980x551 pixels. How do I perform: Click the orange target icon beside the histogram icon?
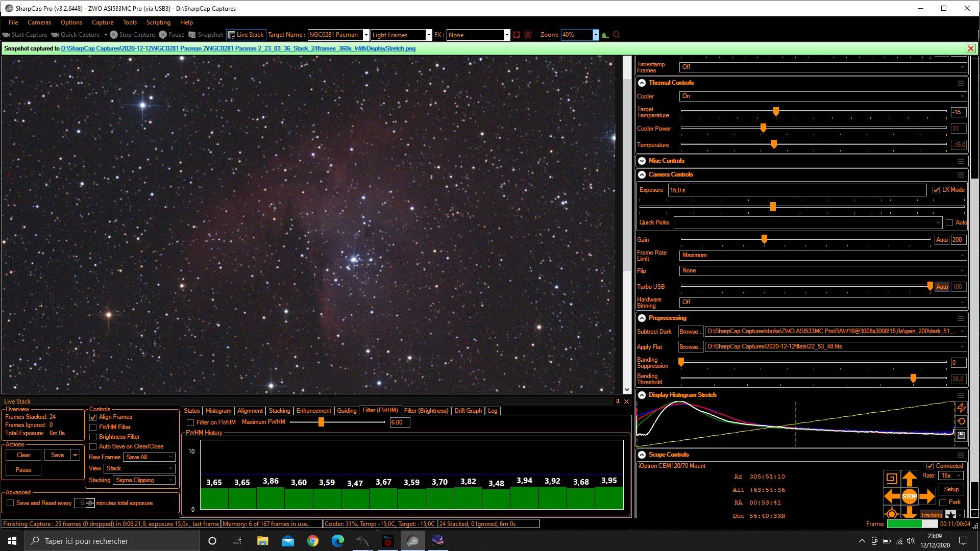click(617, 35)
